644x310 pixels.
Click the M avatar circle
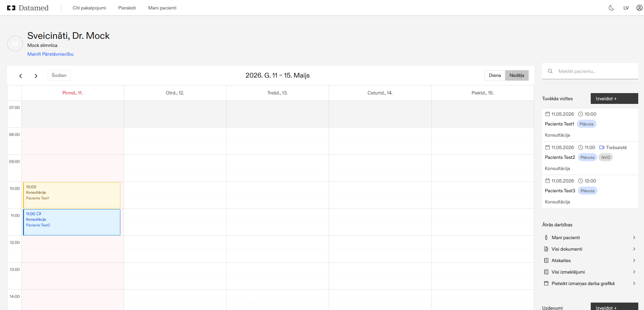coord(15,44)
